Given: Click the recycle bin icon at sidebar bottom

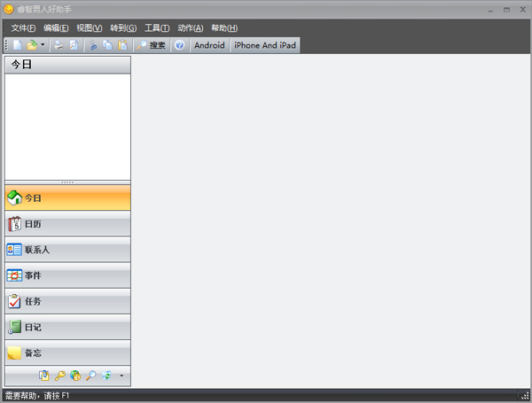Looking at the screenshot, I should 106,376.
